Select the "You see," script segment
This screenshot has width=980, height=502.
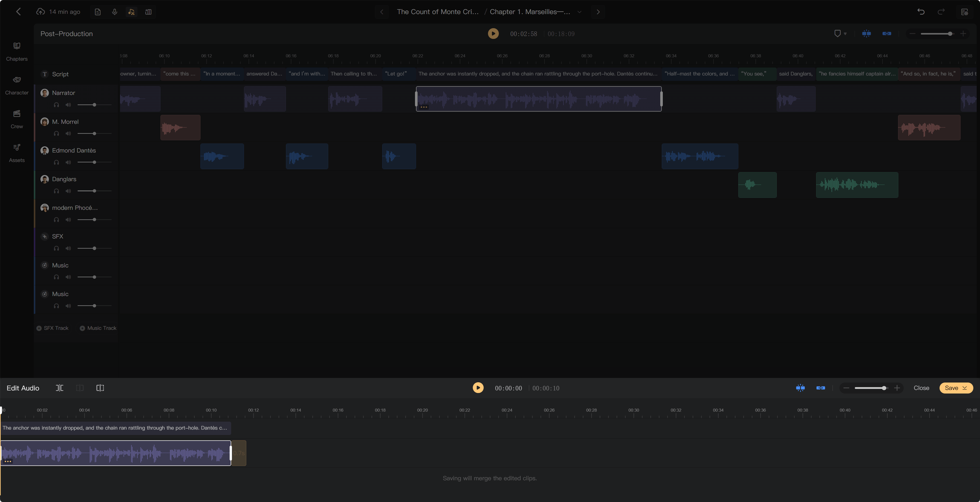pyautogui.click(x=757, y=74)
